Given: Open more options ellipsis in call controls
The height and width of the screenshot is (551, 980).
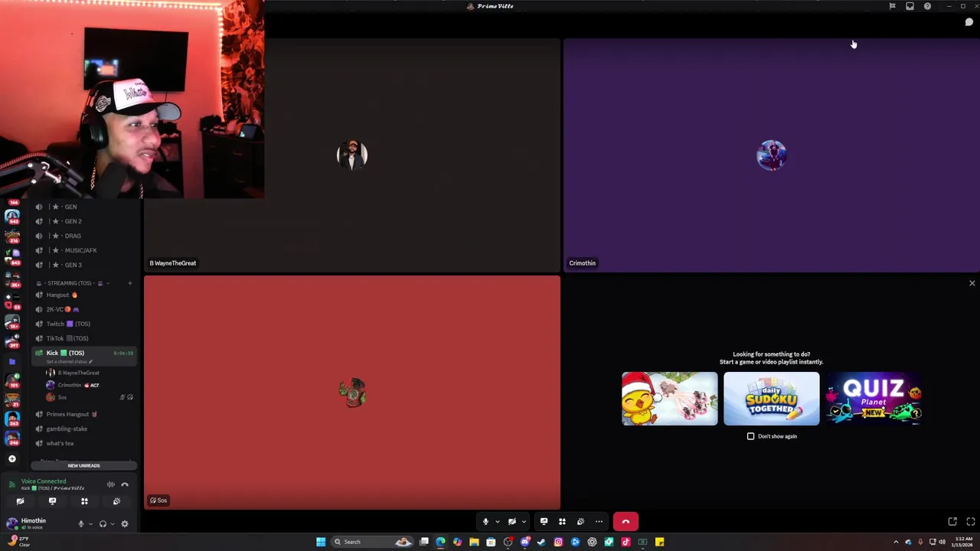Looking at the screenshot, I should coord(599,522).
